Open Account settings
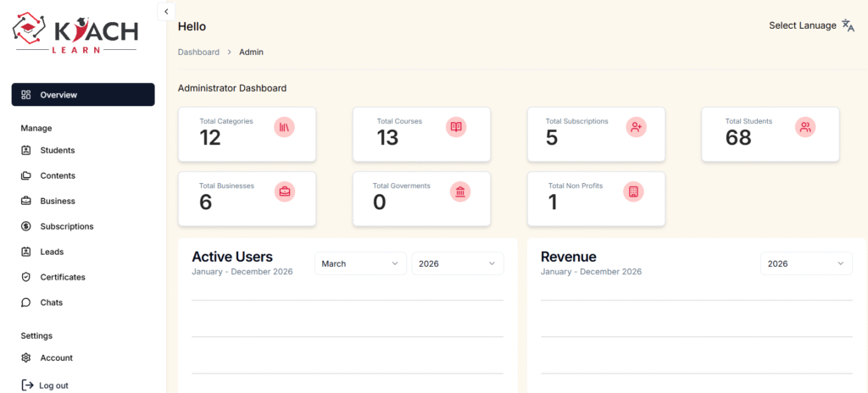 pyautogui.click(x=56, y=357)
